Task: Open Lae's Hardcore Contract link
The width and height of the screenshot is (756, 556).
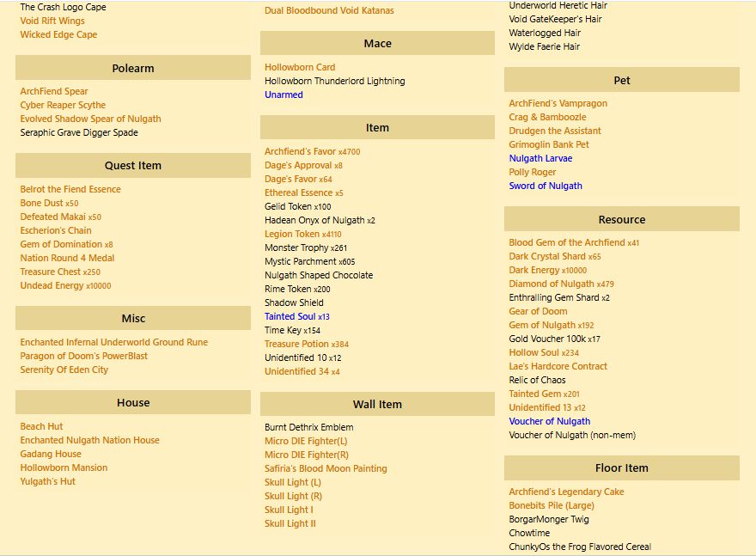Action: coord(558,366)
